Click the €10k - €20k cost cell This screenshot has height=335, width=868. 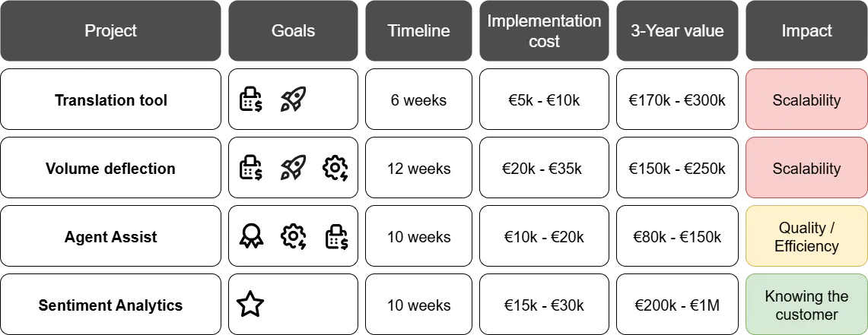click(544, 237)
